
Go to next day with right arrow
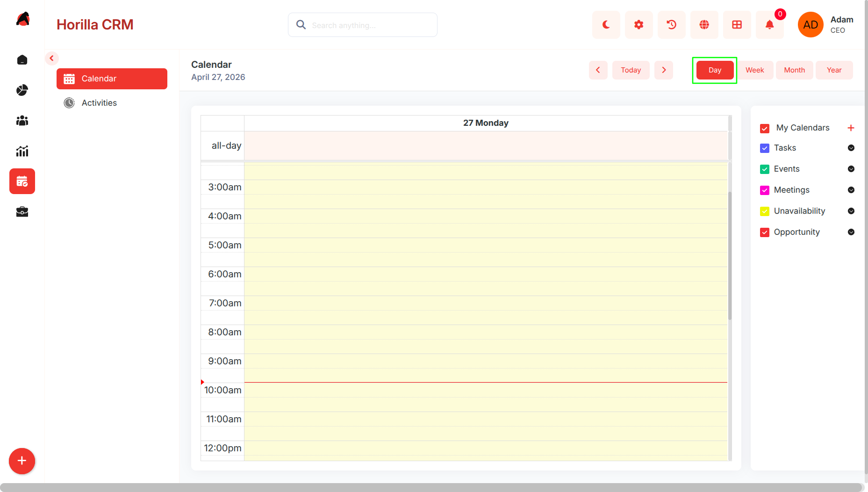coord(664,70)
